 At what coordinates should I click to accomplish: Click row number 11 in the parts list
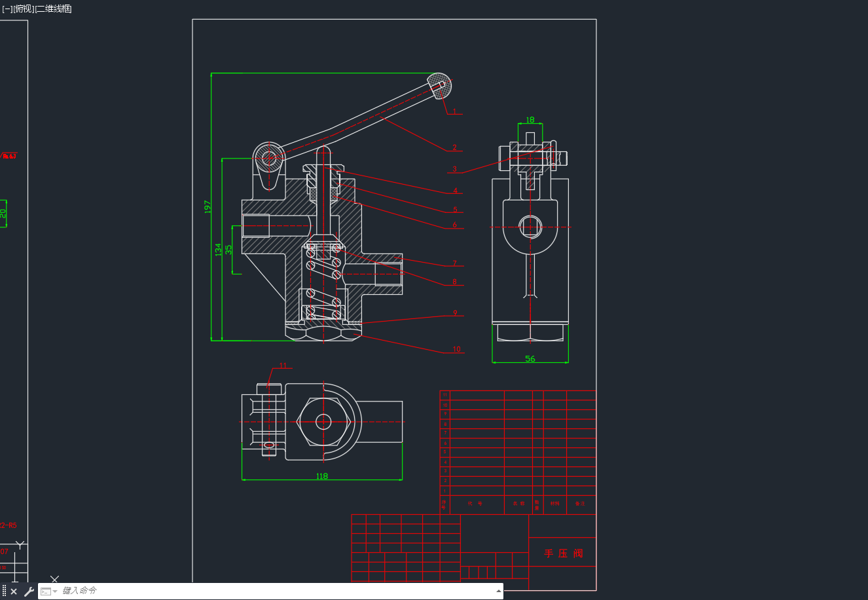click(x=444, y=395)
